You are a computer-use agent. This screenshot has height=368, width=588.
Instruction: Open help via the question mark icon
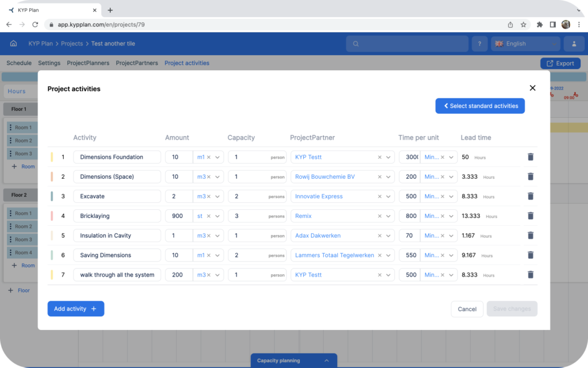[x=479, y=43]
